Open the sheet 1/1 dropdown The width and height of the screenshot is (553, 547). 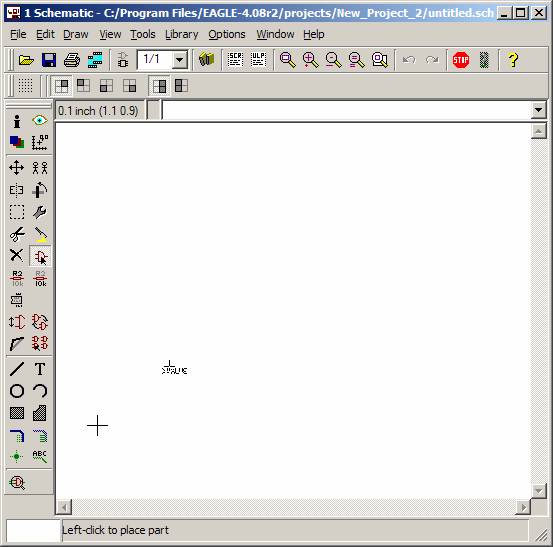180,60
